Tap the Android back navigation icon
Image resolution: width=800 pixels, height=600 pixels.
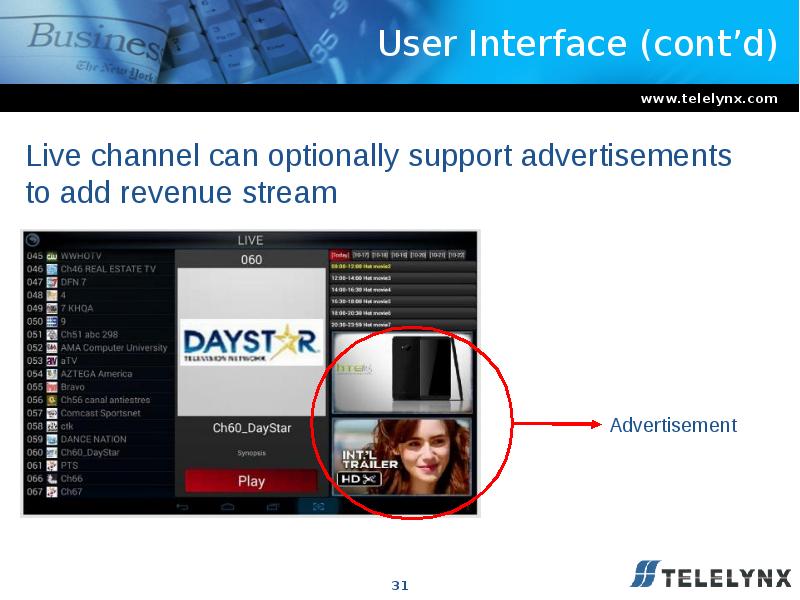click(x=182, y=507)
